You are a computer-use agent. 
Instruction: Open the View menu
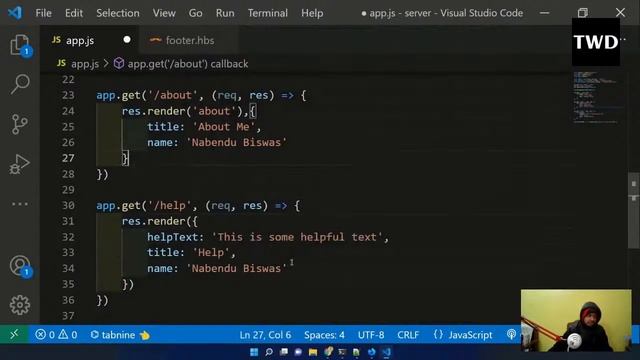click(x=164, y=13)
